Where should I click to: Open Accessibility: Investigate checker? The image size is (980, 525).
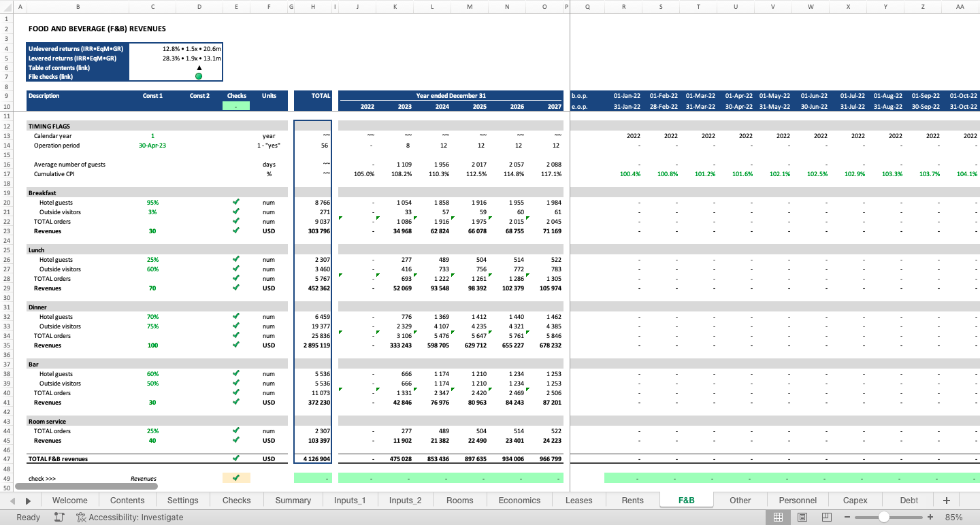tap(130, 518)
